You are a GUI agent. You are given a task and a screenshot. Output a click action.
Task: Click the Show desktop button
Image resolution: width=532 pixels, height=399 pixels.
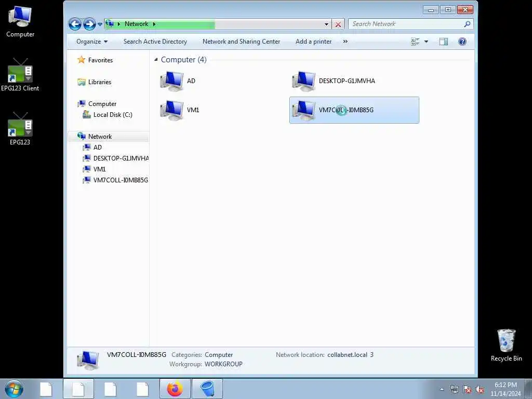pyautogui.click(x=528, y=389)
